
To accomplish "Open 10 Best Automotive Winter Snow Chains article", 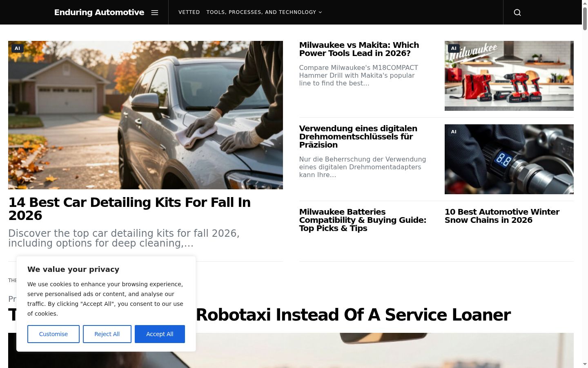I will pyautogui.click(x=502, y=216).
